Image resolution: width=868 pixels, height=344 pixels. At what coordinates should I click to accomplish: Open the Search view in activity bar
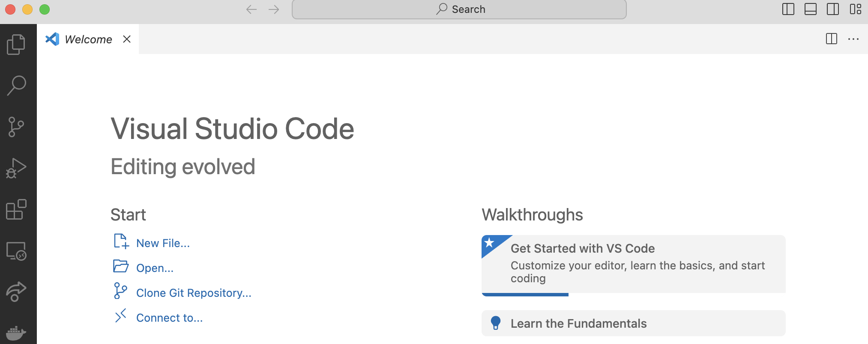pos(16,85)
